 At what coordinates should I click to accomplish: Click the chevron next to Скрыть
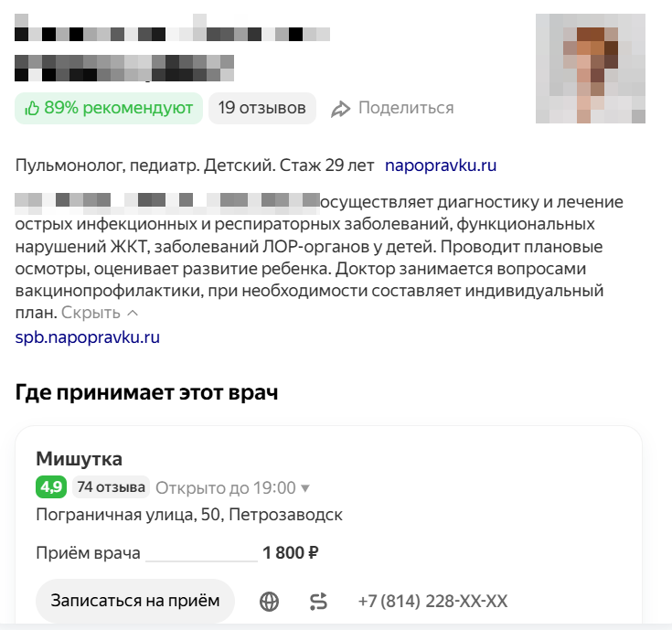[x=133, y=314]
